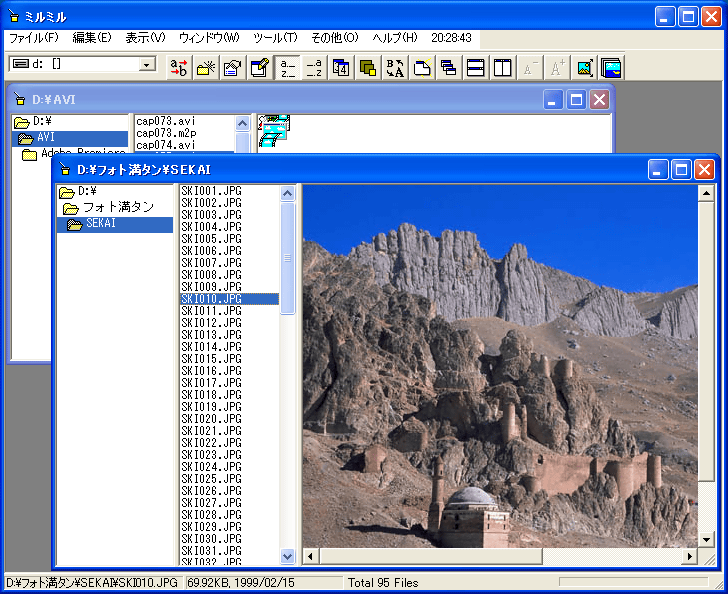Viewport: 728px width, 594px height.
Task: Tile windows vertically via toolbar icon
Action: coord(502,68)
